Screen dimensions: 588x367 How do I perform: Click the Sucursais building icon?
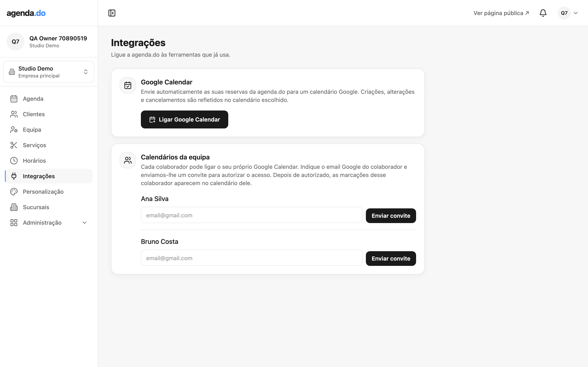tap(14, 207)
